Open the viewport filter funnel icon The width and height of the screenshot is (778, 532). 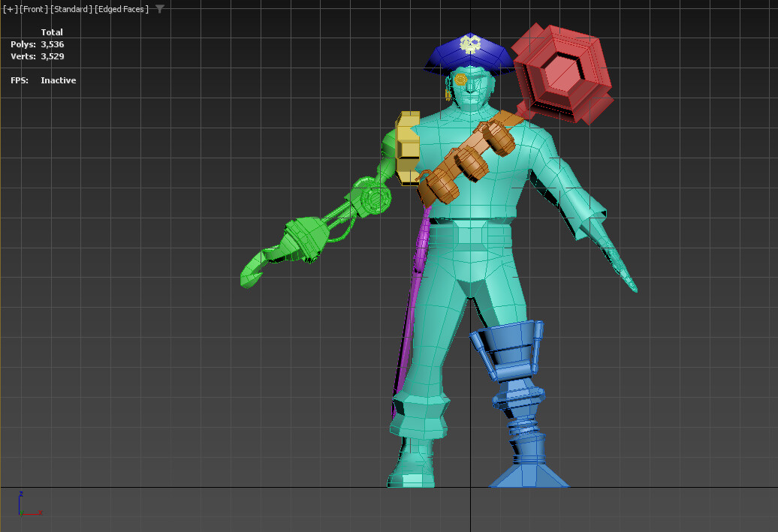[159, 9]
